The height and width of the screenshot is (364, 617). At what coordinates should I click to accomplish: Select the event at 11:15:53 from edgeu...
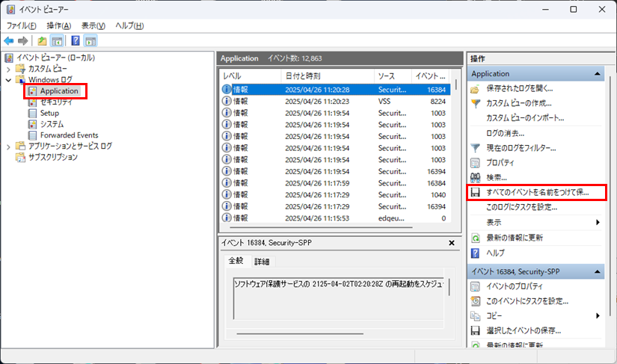(x=335, y=218)
